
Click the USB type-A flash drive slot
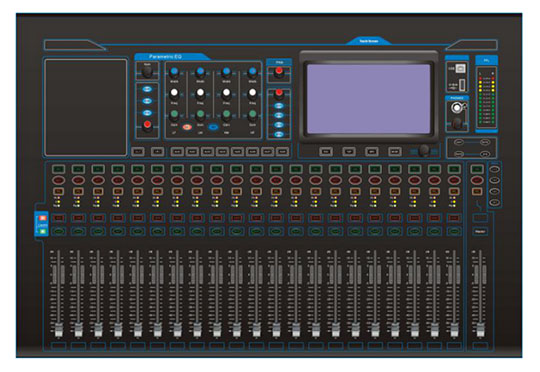coord(462,84)
